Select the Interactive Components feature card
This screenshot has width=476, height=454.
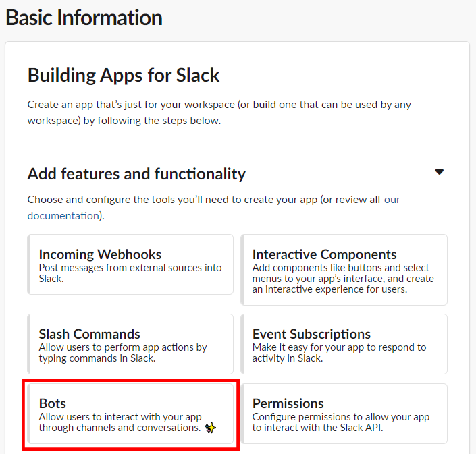pos(344,269)
